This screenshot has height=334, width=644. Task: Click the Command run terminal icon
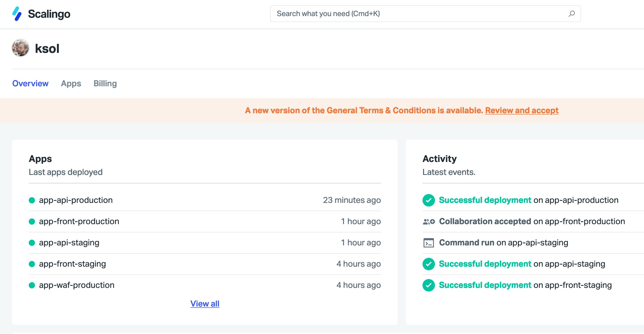[x=428, y=243]
